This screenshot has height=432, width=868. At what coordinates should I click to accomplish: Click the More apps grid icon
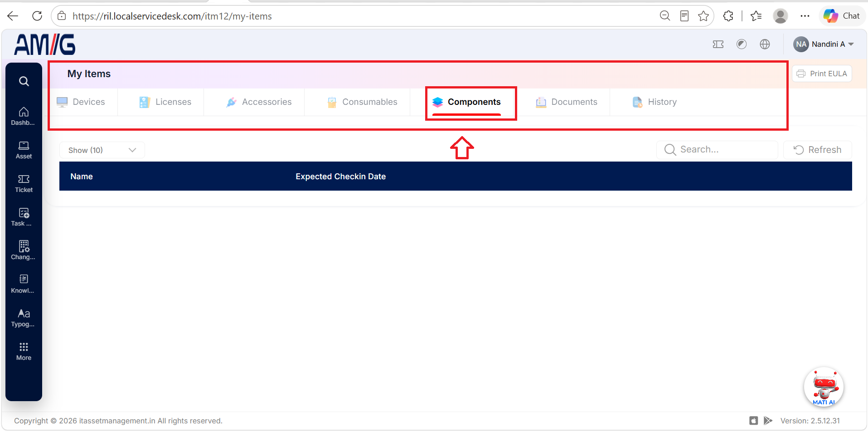[x=24, y=352]
